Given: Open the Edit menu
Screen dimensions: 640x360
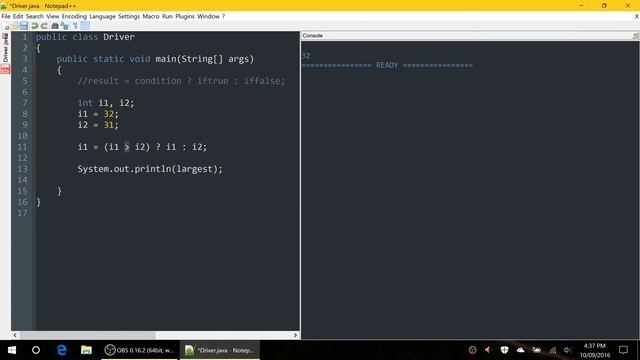Looking at the screenshot, I should click(18, 16).
